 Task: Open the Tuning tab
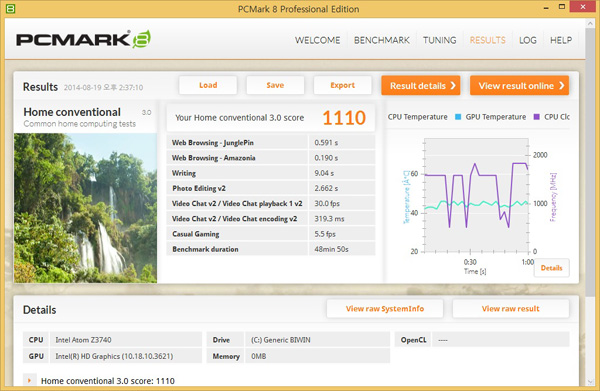(439, 40)
